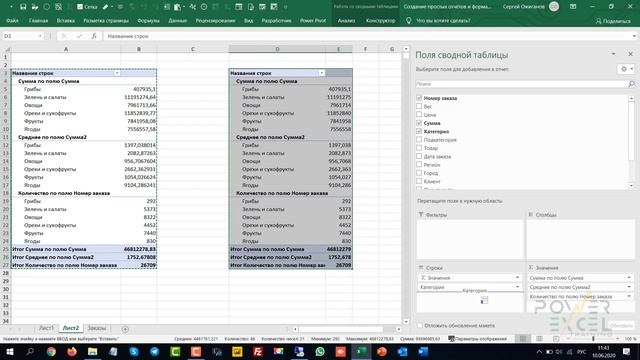Open the Данные ribbon tab

[x=178, y=20]
